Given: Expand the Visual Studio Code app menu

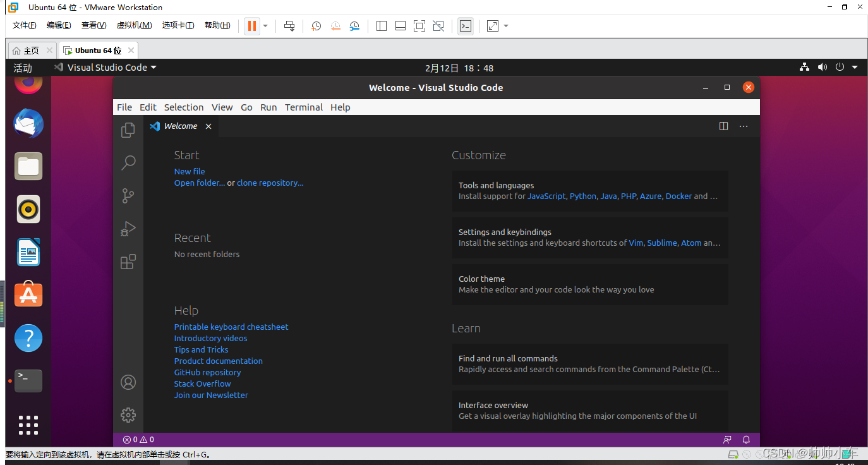Looking at the screenshot, I should click(105, 68).
